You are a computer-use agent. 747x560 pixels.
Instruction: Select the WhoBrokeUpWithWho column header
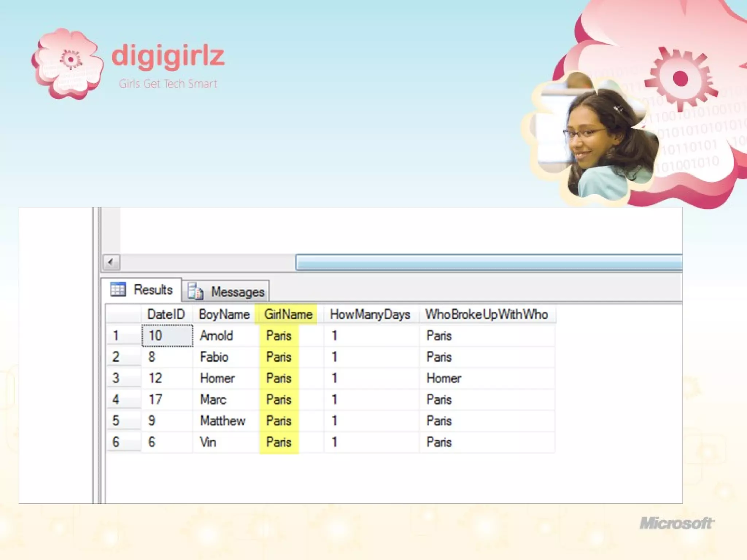tap(487, 314)
